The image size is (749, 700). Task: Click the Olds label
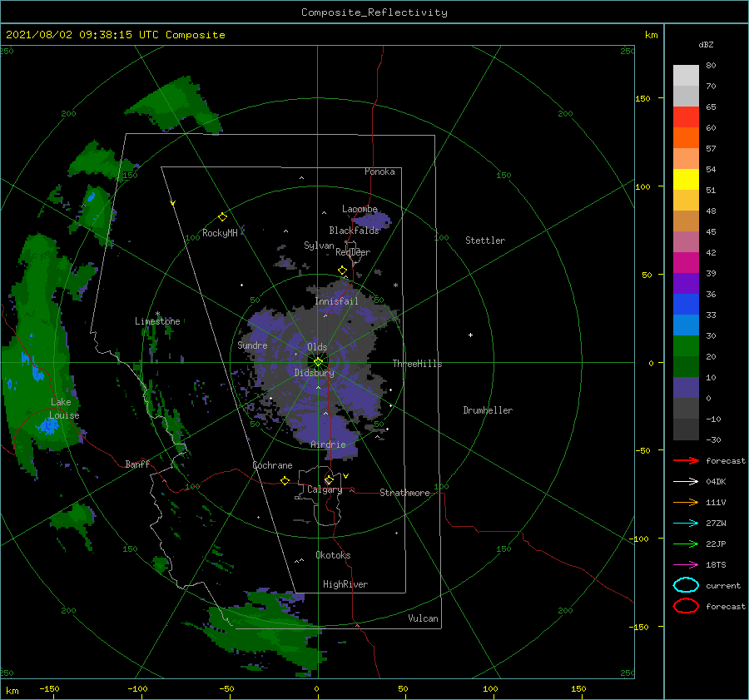tap(317, 347)
